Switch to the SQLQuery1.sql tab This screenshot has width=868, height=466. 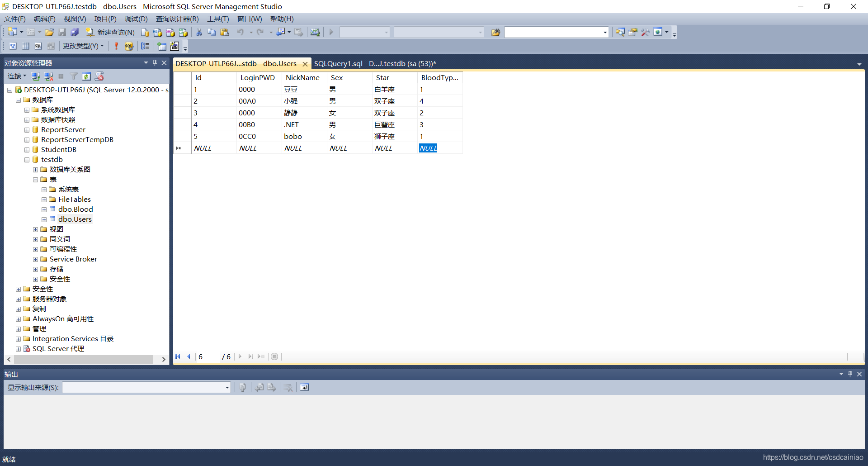click(375, 64)
